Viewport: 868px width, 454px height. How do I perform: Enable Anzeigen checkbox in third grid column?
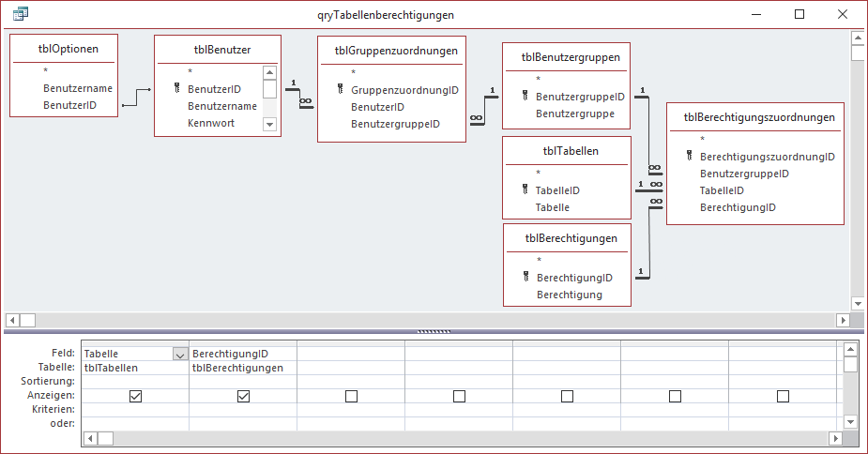(x=351, y=397)
